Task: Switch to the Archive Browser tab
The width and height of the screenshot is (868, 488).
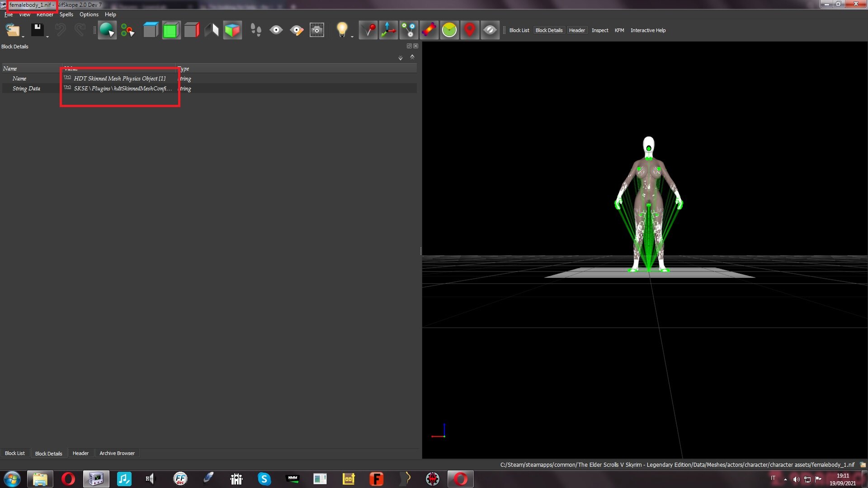Action: point(117,453)
